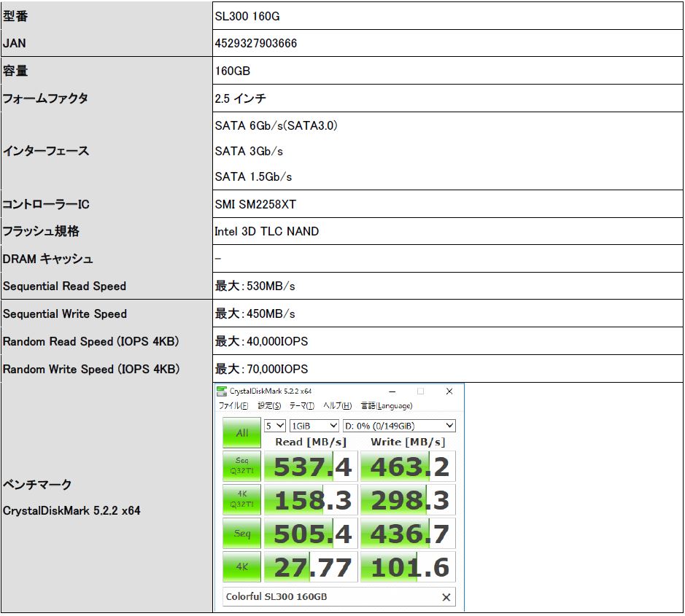Run the plain 4K benchmark test
685x616 pixels.
pyautogui.click(x=242, y=567)
